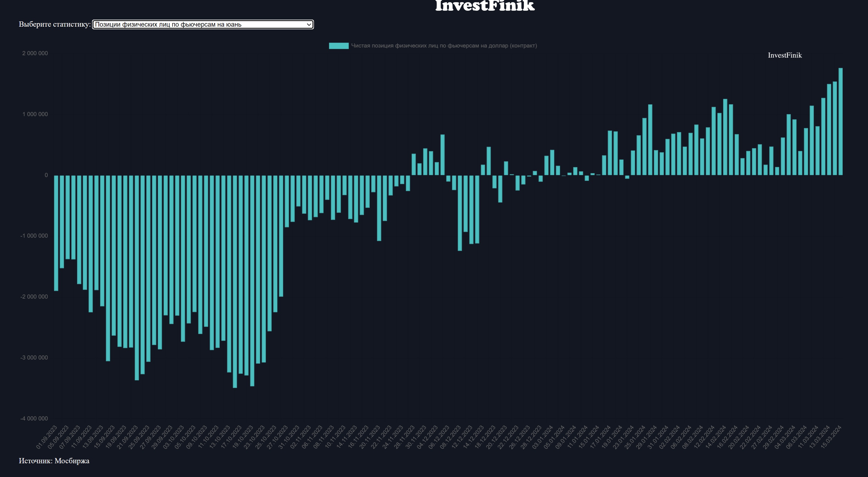This screenshot has width=868, height=477.
Task: Click the 17.10.2023 date axis label
Action: (231, 437)
